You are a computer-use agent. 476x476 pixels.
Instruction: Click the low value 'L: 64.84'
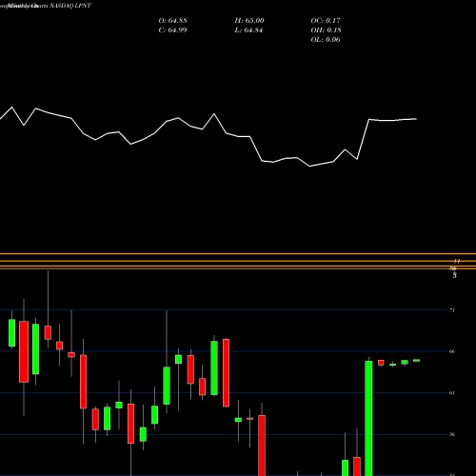coord(249,30)
